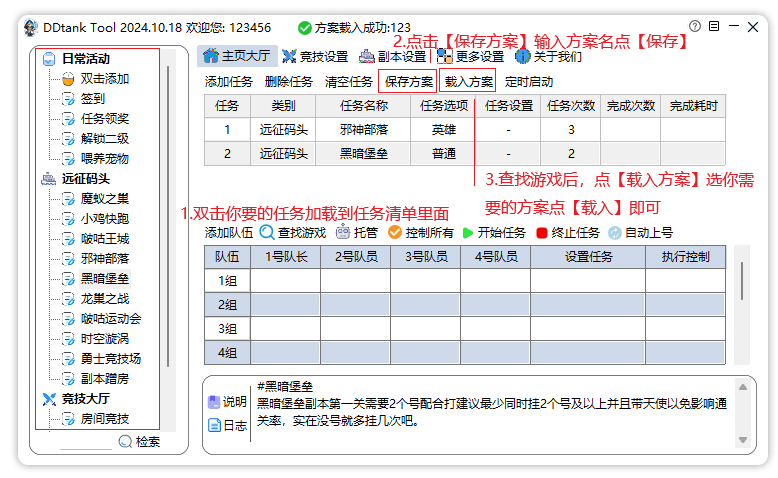
Task: Select 房间竞技 tree item
Action: pos(105,418)
